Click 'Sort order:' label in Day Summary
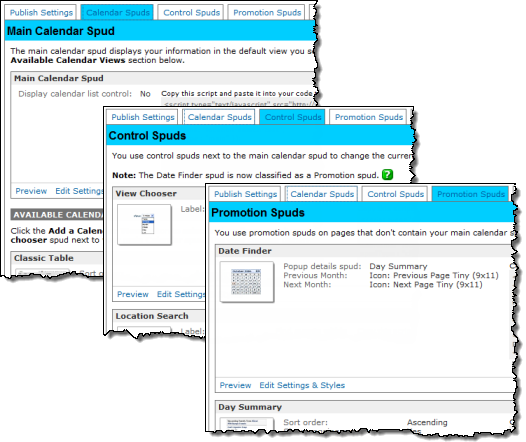The height and width of the screenshot is (442, 526). coord(305,422)
